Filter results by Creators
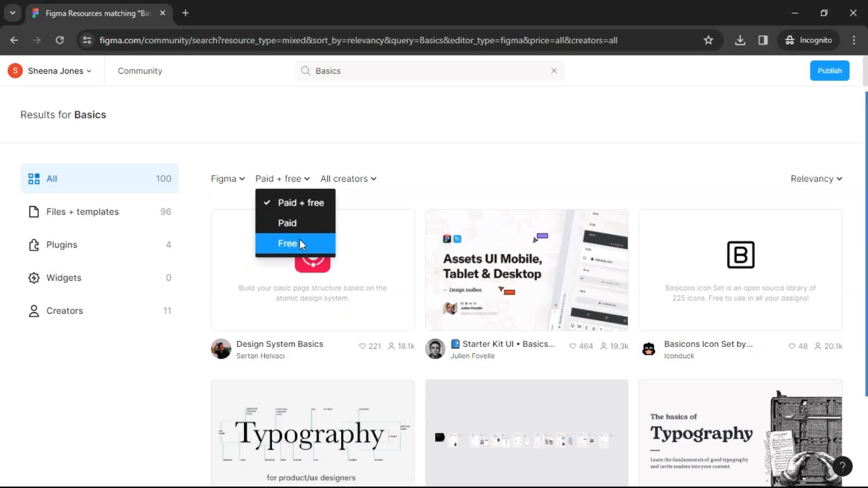This screenshot has height=488, width=868. point(100,311)
